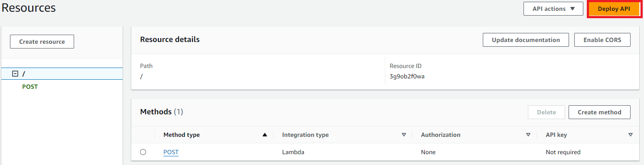Click the Create method button

tap(599, 112)
